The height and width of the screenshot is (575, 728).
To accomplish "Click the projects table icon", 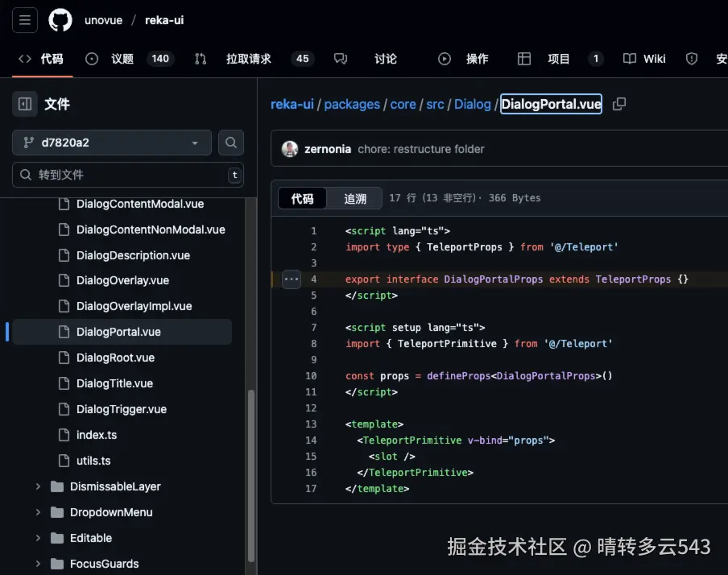I will click(524, 59).
